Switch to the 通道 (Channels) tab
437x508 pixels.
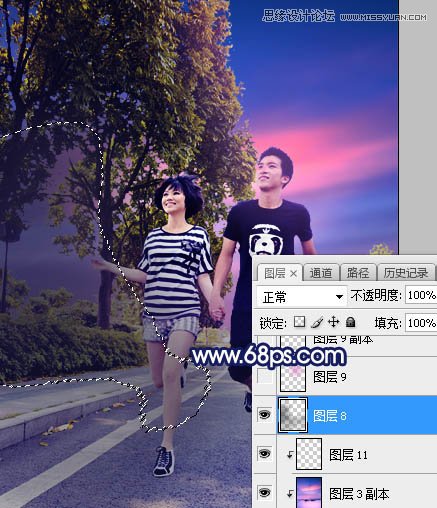tap(321, 273)
